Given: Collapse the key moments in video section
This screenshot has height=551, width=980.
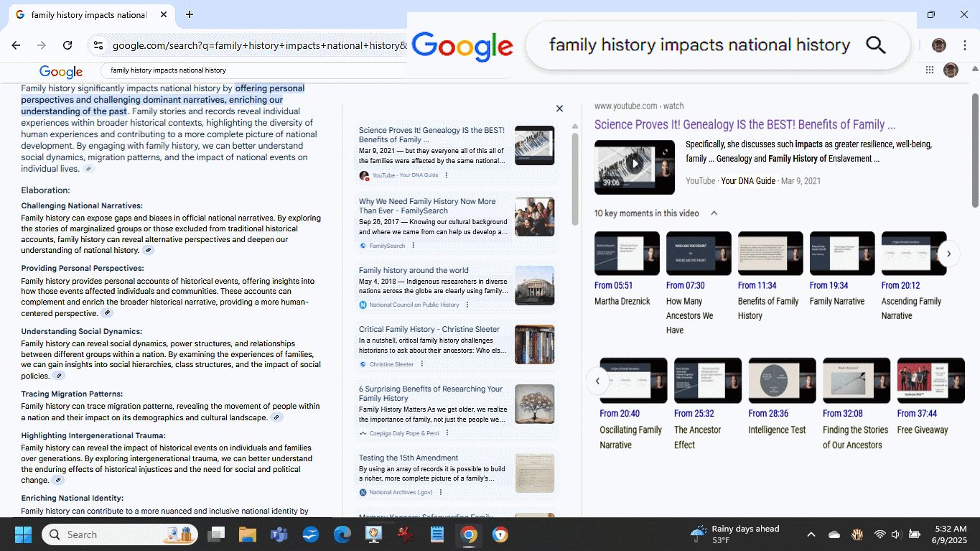Looking at the screenshot, I should coord(714,213).
